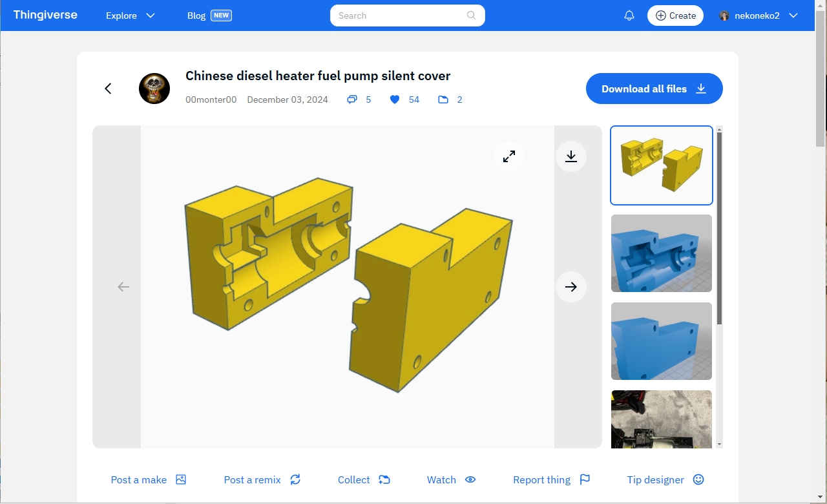
Task: Download the current image with the arrow icon
Action: point(571,156)
